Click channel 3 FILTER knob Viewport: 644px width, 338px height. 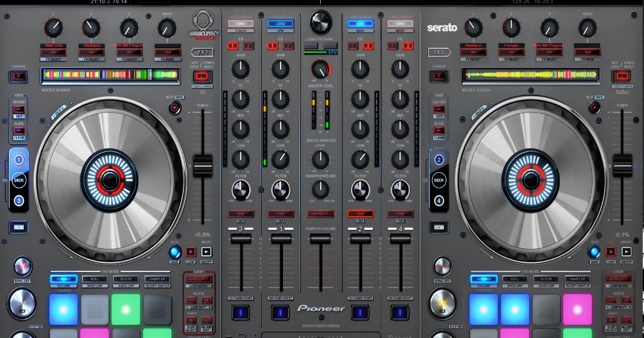pos(241,190)
